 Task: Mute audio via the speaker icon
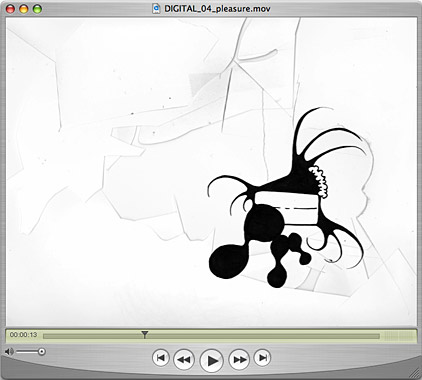[9, 351]
